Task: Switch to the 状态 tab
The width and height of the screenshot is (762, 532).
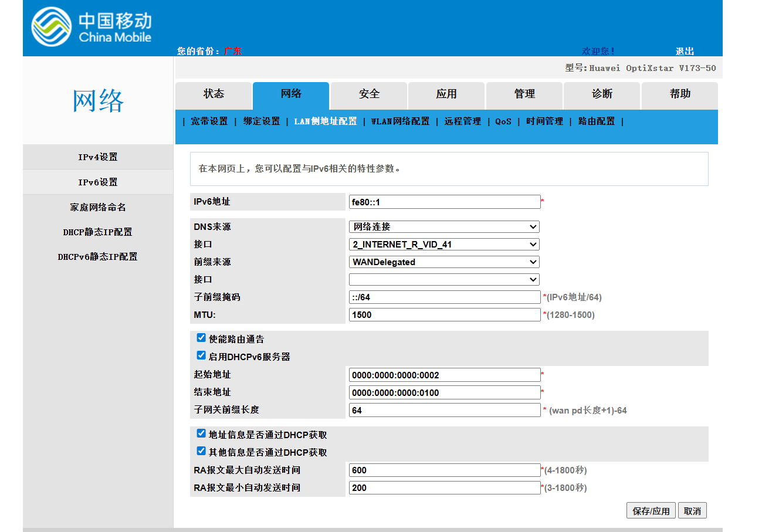Action: [214, 94]
